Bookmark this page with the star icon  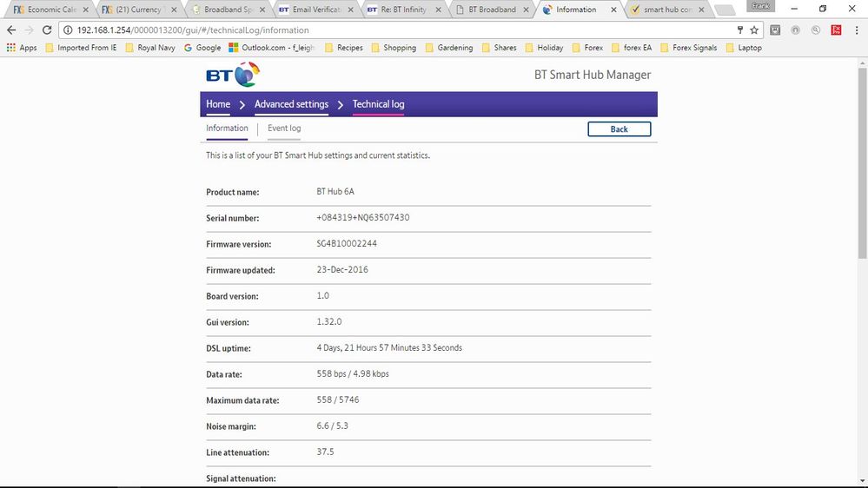[x=754, y=30]
